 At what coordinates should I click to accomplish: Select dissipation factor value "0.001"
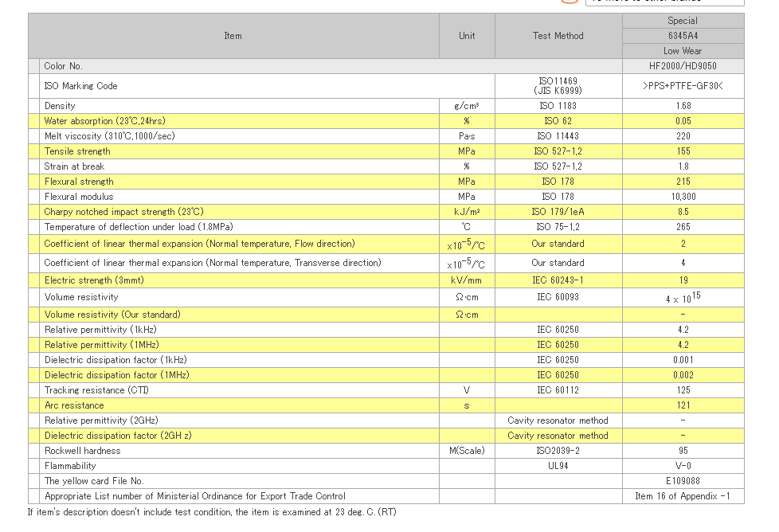pyautogui.click(x=683, y=360)
